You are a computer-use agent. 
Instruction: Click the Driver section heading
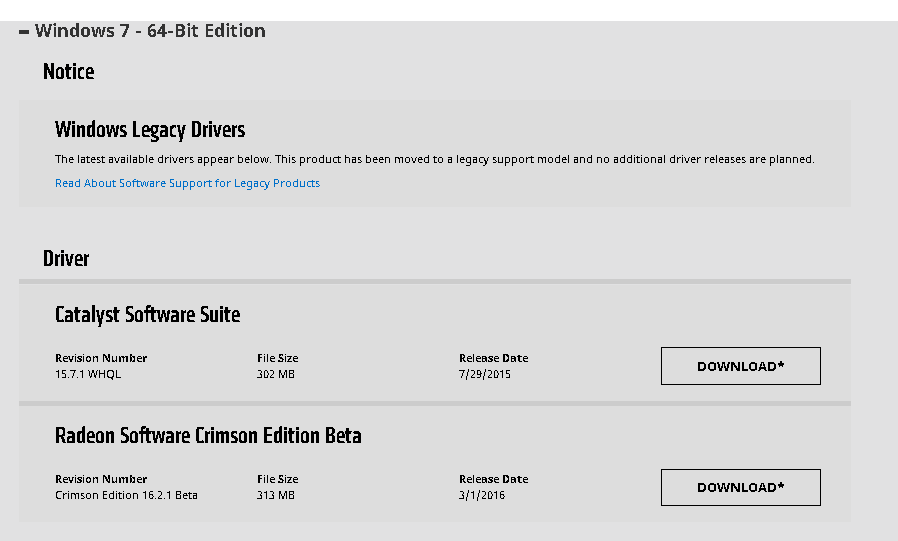point(66,259)
